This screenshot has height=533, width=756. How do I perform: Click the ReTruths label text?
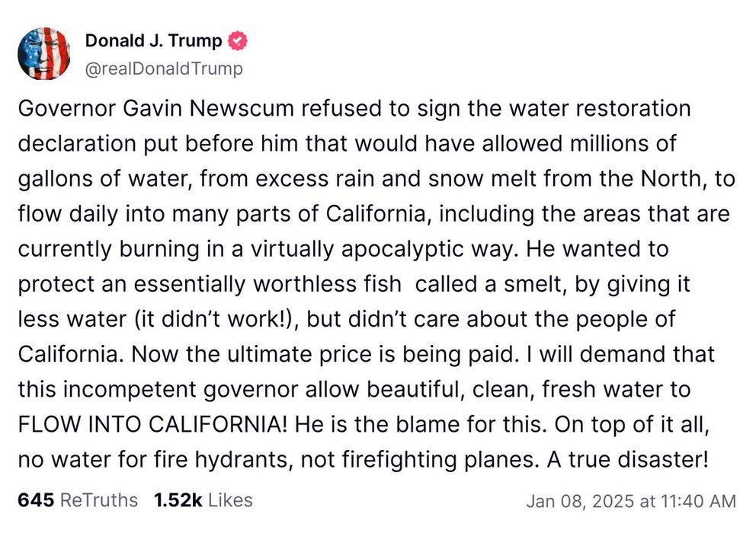coord(99,500)
